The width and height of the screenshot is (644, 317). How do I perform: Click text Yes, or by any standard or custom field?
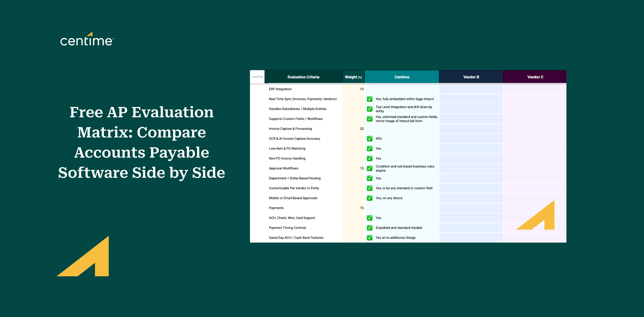click(404, 188)
